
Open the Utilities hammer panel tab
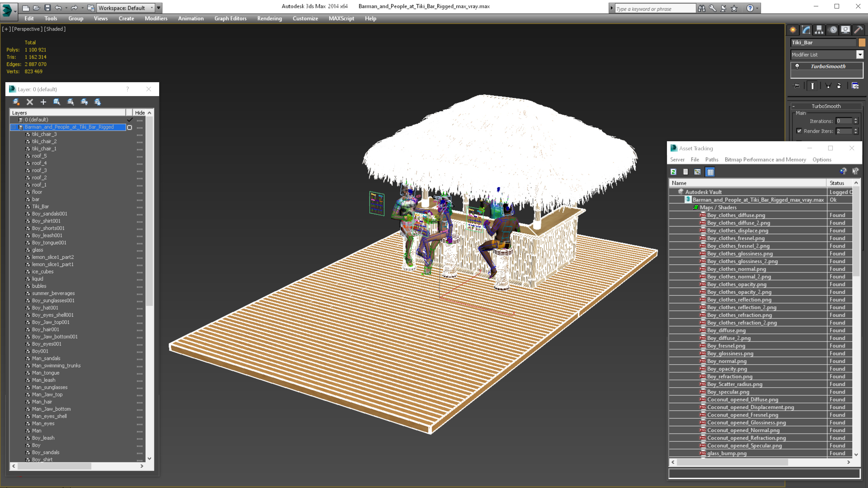click(x=858, y=30)
